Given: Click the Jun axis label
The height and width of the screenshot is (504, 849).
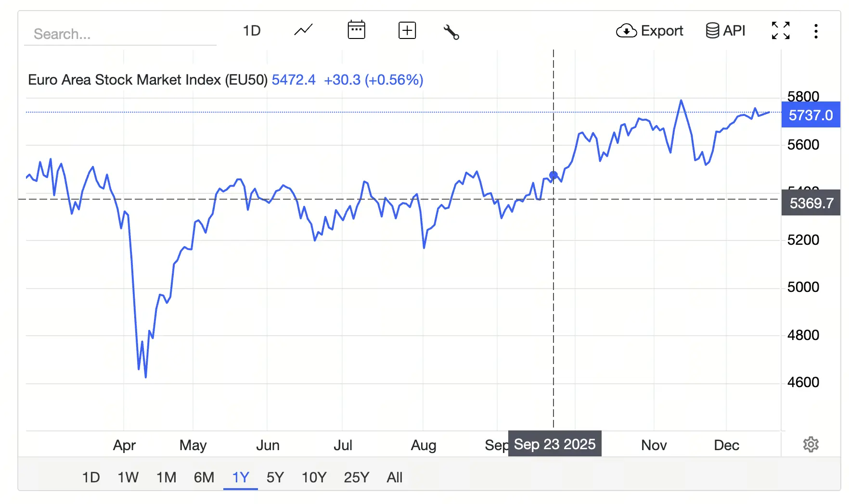Looking at the screenshot, I should coord(268,445).
